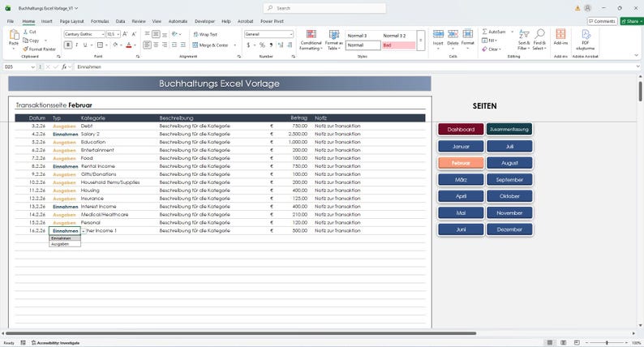Open the Century Gothic font name dropdown

coord(103,34)
